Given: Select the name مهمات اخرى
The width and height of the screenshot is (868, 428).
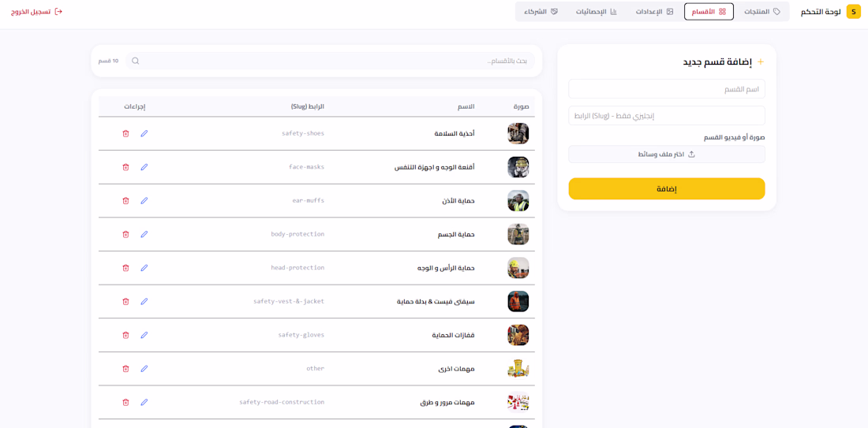Looking at the screenshot, I should tap(457, 369).
